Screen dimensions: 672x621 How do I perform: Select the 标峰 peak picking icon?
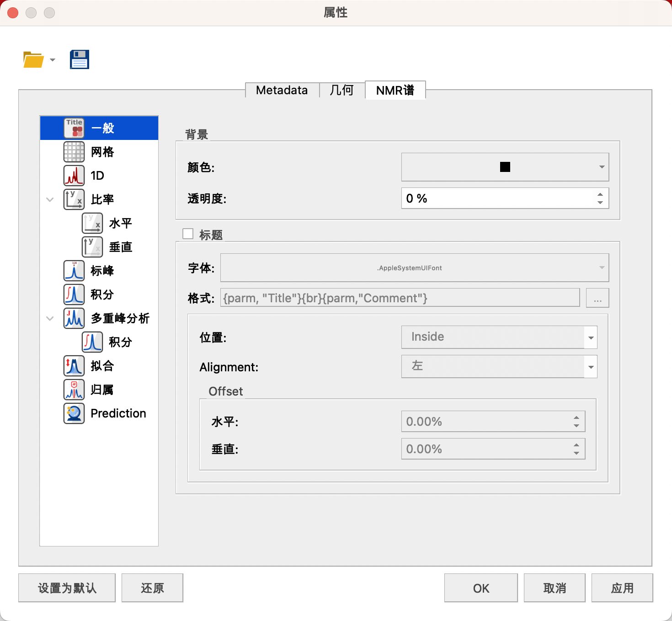(x=74, y=271)
